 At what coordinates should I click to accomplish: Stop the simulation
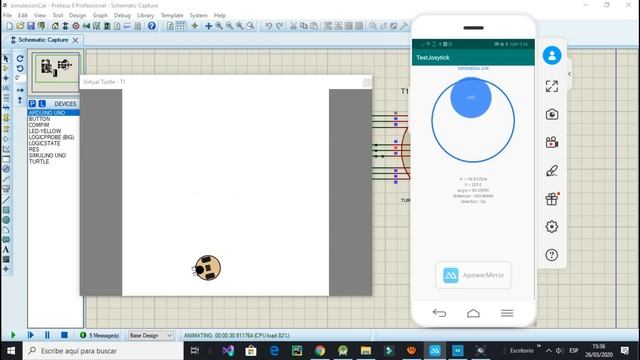(64, 335)
